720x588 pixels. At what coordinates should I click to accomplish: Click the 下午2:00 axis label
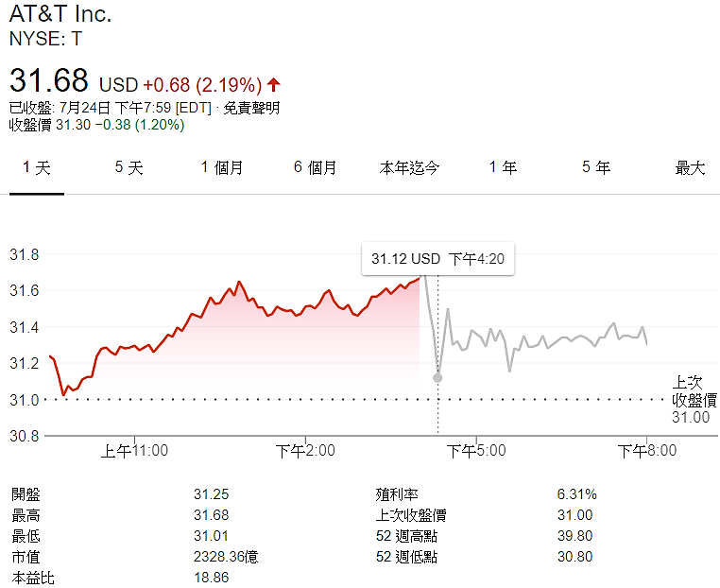[305, 451]
